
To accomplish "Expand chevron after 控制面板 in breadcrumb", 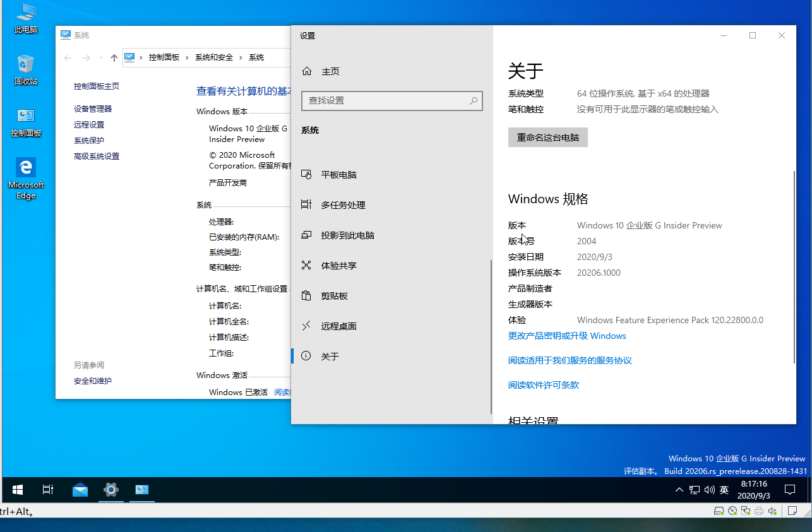I will [x=187, y=57].
